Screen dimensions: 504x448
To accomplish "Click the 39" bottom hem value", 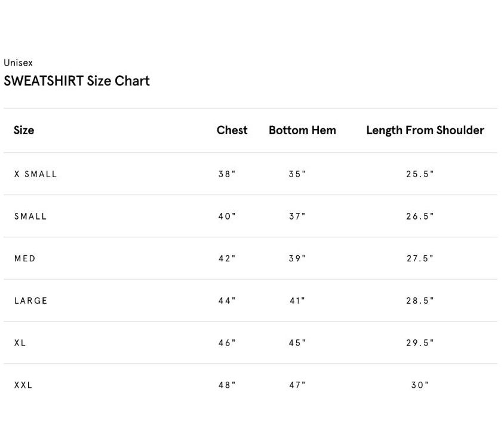I will pyautogui.click(x=297, y=258).
